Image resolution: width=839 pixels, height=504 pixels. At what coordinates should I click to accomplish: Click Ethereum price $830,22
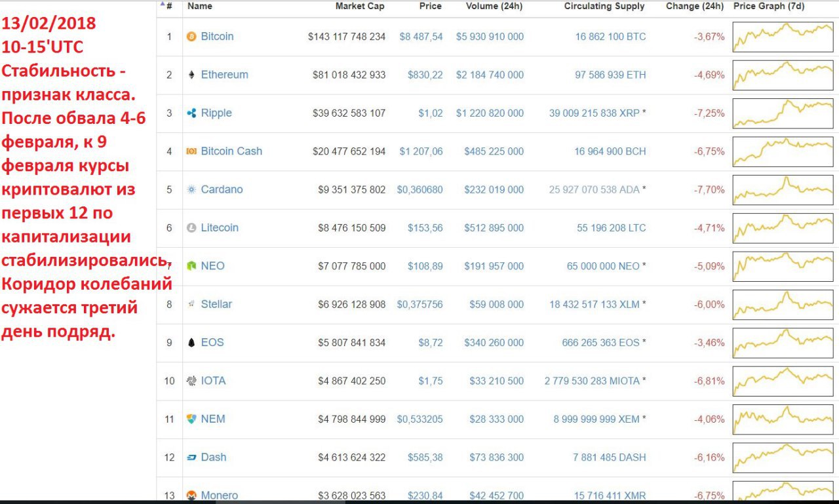[x=425, y=75]
